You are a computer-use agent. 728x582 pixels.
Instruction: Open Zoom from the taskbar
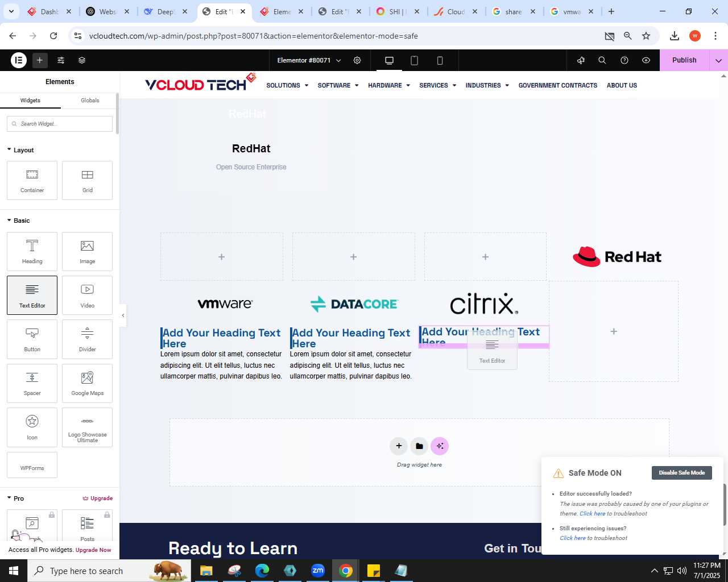click(318, 571)
